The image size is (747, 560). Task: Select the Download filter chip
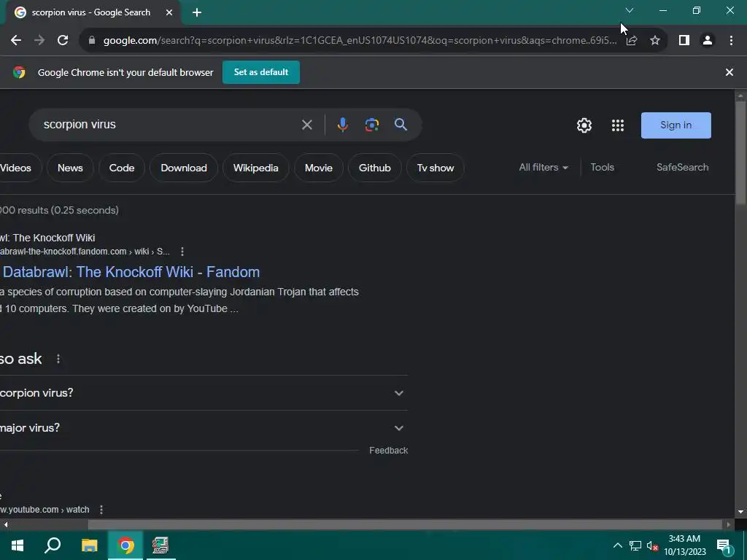[184, 168]
